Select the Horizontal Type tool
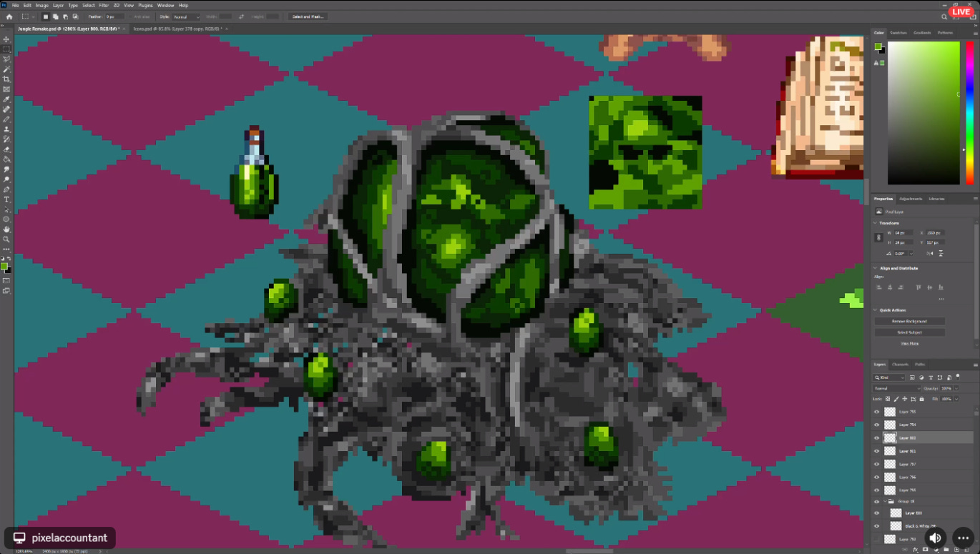Screen dimensions: 980x554 [6, 199]
